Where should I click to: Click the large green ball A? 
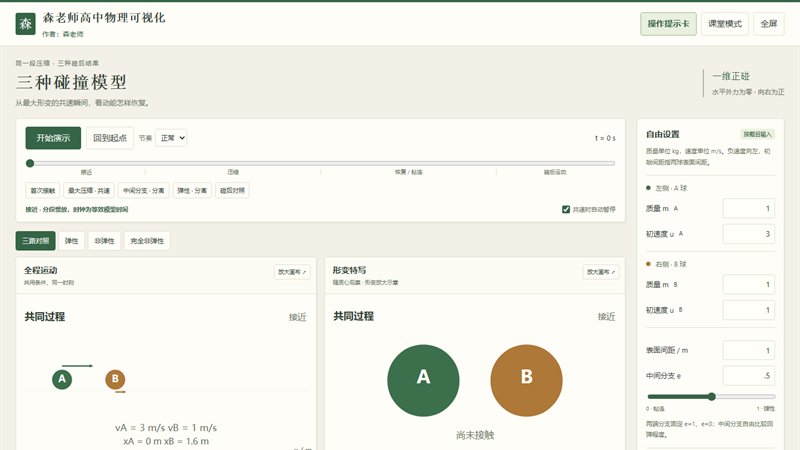coord(423,381)
